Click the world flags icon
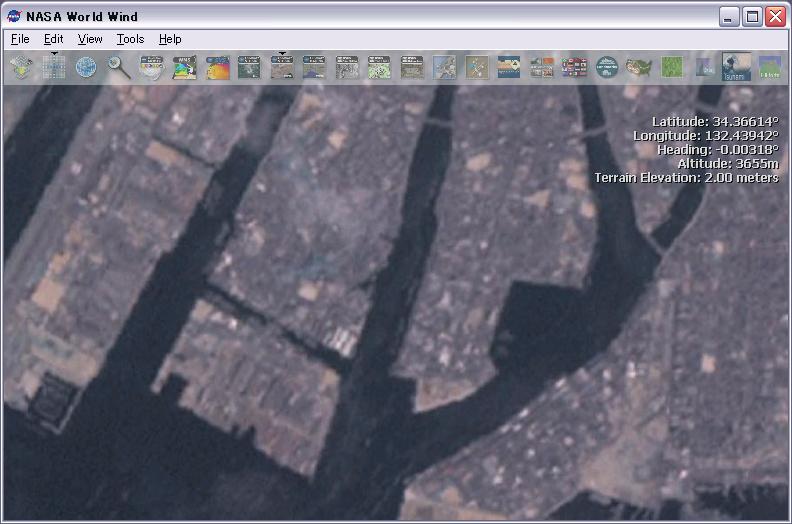 click(x=574, y=67)
